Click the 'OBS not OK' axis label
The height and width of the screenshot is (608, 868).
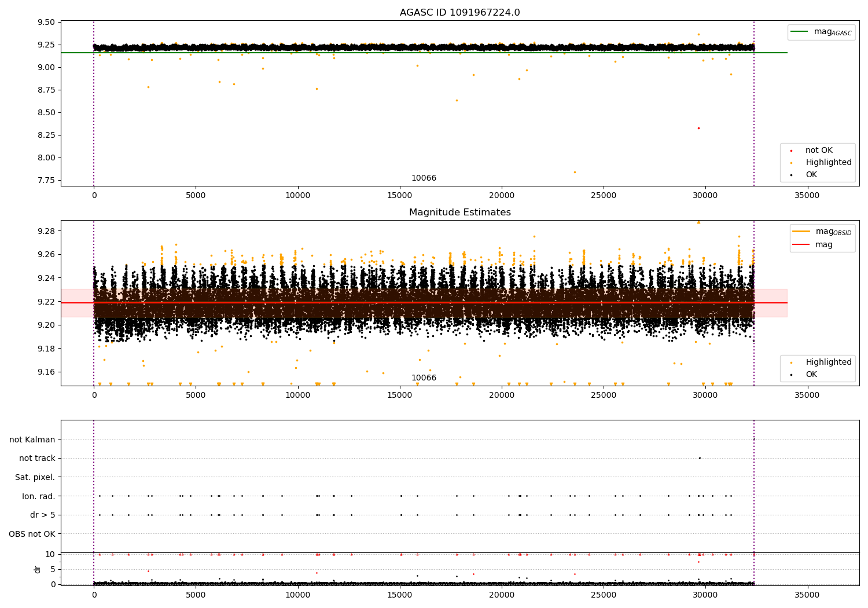point(32,534)
